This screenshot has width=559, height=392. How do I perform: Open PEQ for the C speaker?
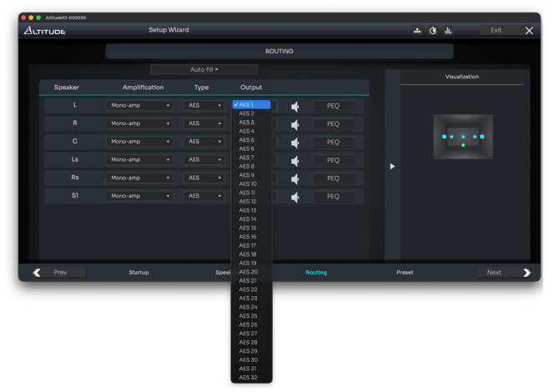coord(333,142)
